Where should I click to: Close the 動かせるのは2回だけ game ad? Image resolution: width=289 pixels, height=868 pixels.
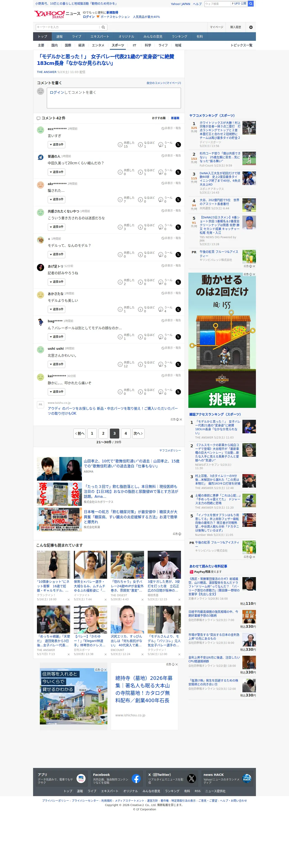coord(254,274)
